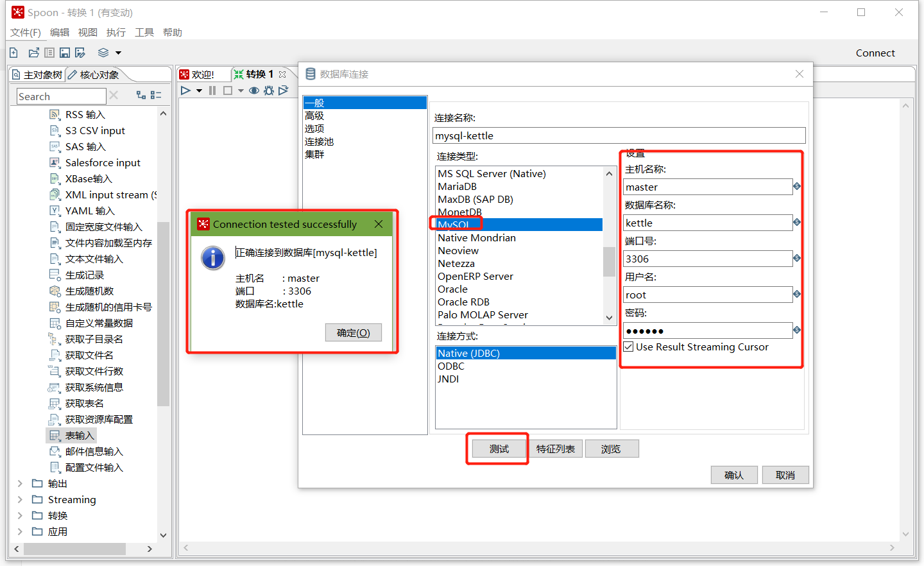This screenshot has height=566, width=924.
Task: Clear the search box with the X icon
Action: pos(114,95)
